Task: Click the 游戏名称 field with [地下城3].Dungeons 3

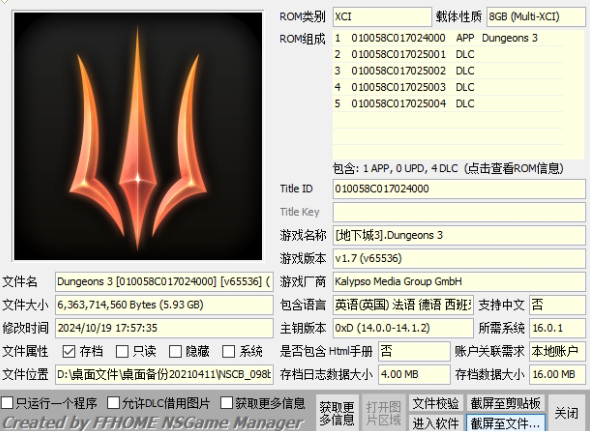Action: click(459, 235)
